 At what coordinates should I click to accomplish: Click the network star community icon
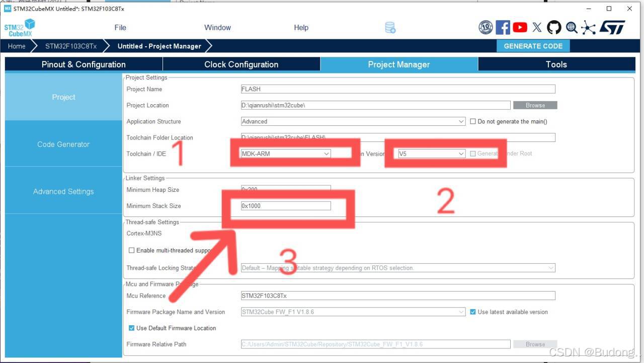point(588,28)
